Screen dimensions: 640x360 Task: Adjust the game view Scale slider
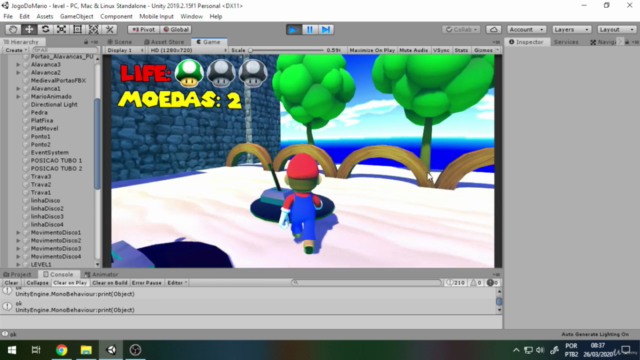(287, 50)
